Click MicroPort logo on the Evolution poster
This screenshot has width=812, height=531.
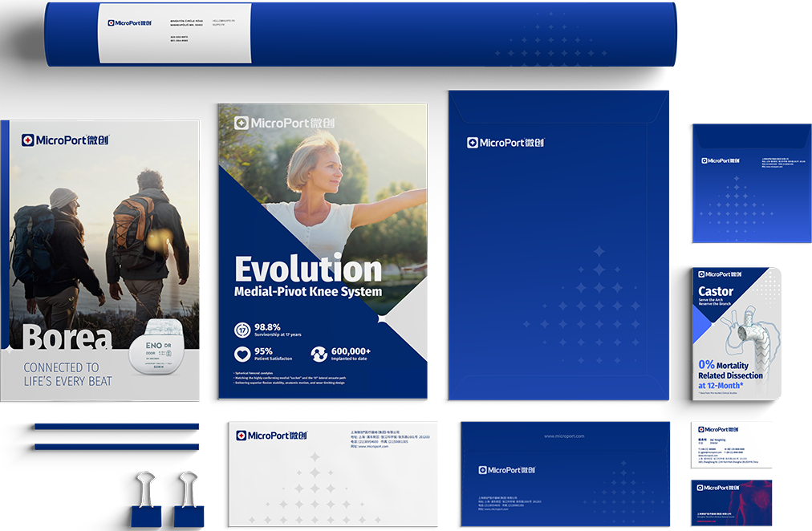click(284, 124)
